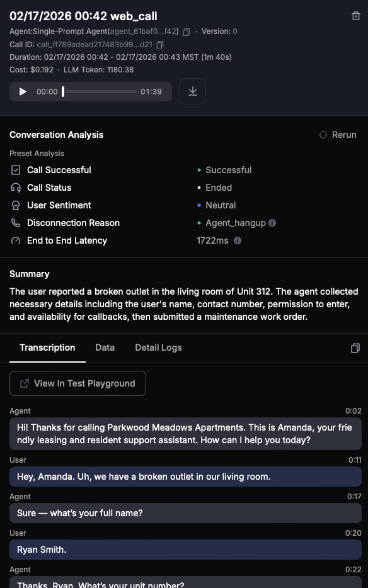Rerun the Conversation Analysis

point(338,134)
